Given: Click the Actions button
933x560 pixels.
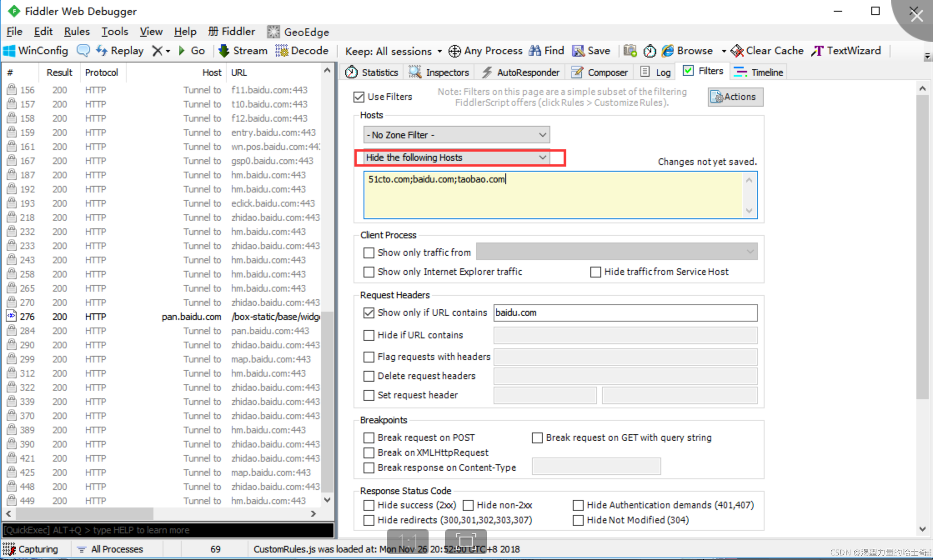Looking at the screenshot, I should point(734,96).
